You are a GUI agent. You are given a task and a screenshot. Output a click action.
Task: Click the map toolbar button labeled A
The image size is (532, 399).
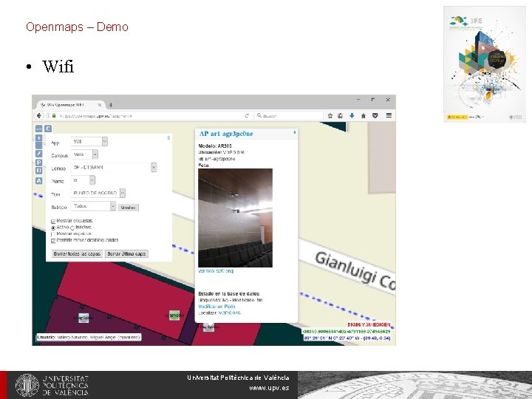click(x=38, y=181)
